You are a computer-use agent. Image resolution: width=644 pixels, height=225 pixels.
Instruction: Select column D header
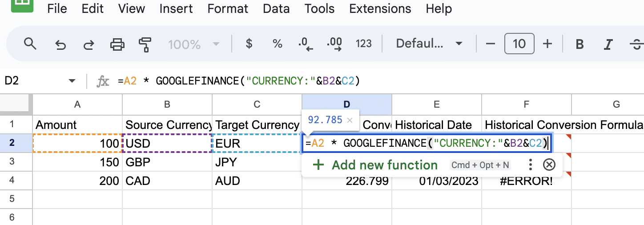347,104
